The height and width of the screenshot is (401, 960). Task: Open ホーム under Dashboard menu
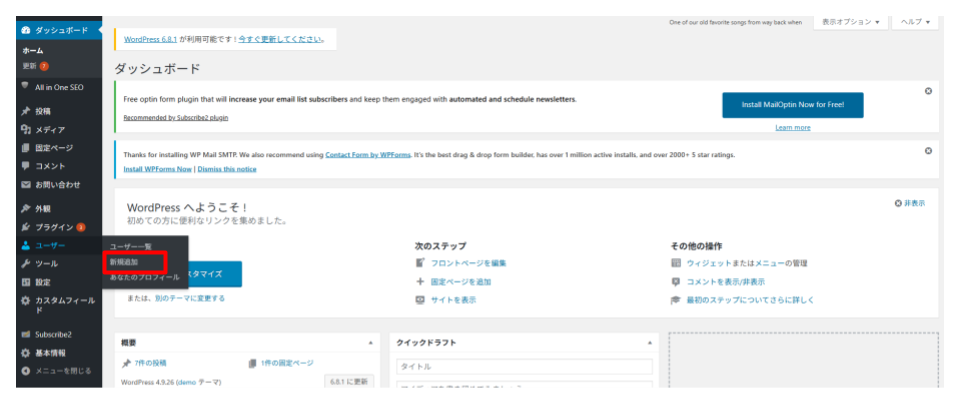(x=33, y=51)
